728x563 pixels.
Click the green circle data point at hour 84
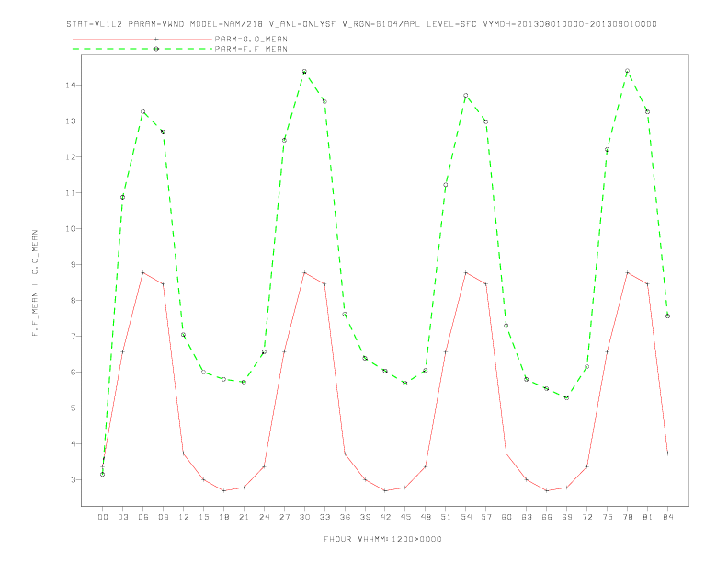click(x=667, y=316)
